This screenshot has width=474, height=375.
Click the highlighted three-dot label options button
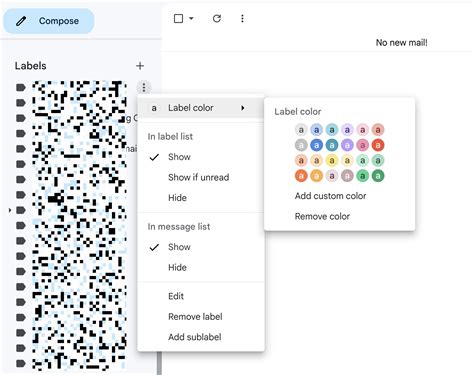[x=144, y=88]
